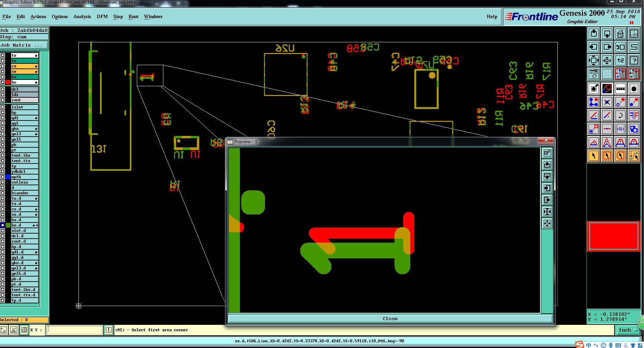
Task: Click the red overview navigation thumbnail
Action: point(613,236)
